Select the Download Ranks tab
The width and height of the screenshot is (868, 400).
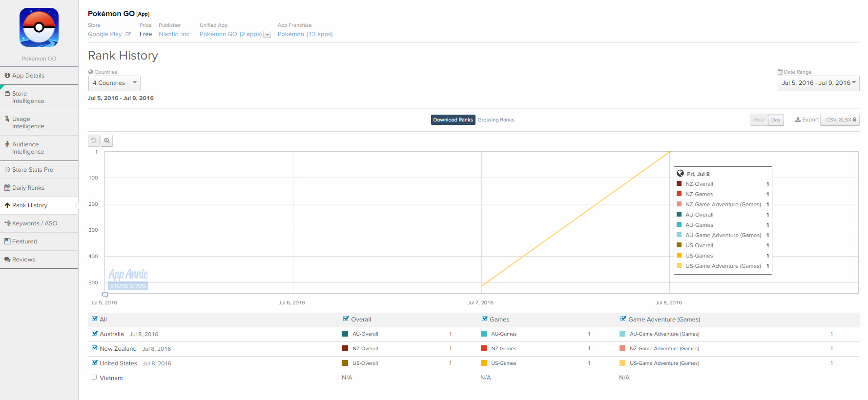click(453, 120)
